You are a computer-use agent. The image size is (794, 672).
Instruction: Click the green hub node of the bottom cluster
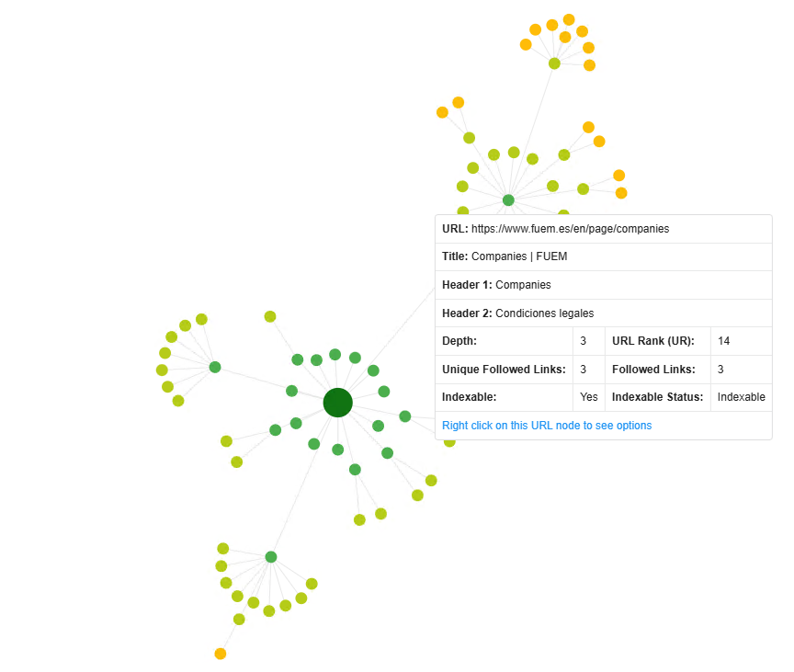pos(271,557)
